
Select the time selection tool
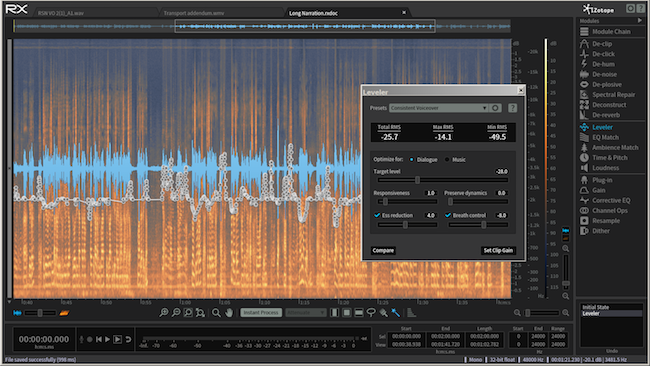pyautogui.click(x=335, y=313)
